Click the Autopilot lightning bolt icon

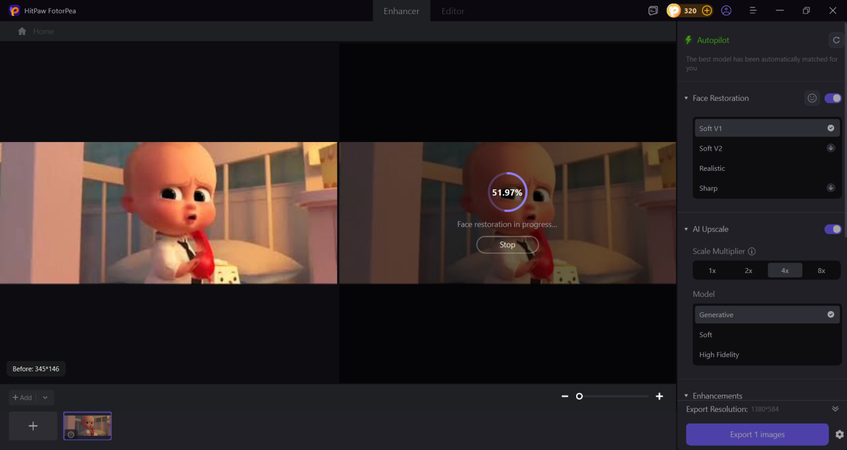click(x=688, y=40)
